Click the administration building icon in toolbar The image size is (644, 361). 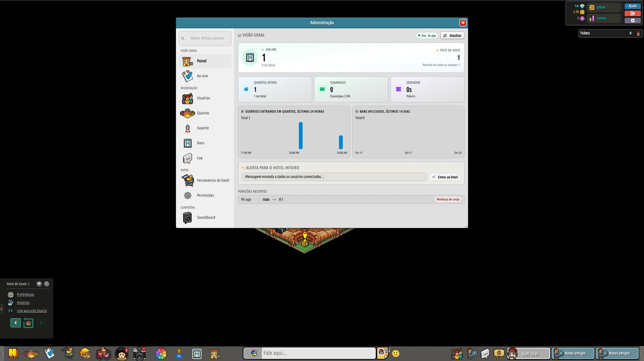tap(215, 354)
